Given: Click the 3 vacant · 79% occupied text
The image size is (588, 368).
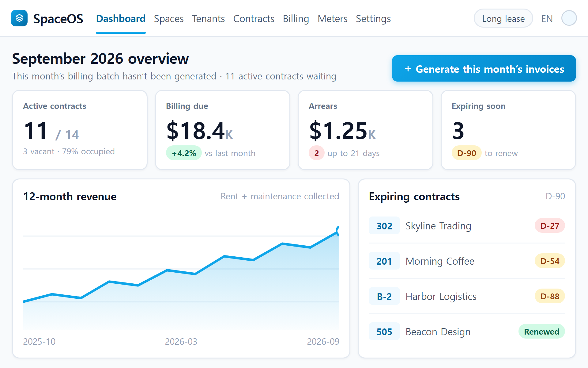Looking at the screenshot, I should [69, 151].
